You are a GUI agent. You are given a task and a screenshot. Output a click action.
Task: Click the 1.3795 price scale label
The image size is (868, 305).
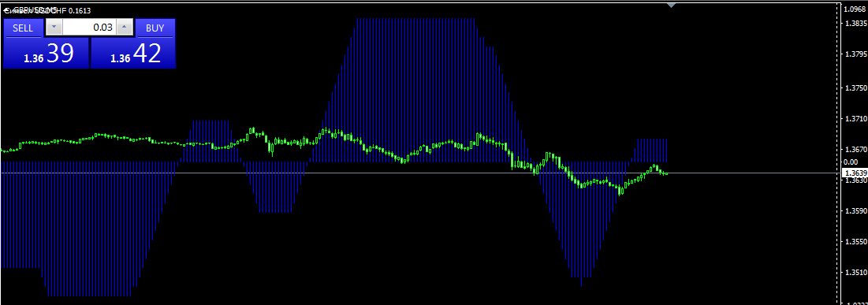(x=855, y=54)
